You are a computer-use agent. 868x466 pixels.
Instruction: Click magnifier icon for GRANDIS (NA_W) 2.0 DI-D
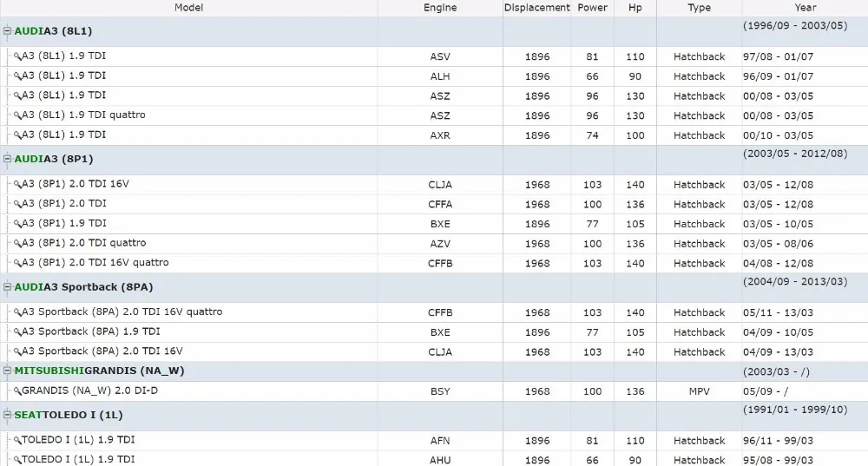[x=17, y=391]
